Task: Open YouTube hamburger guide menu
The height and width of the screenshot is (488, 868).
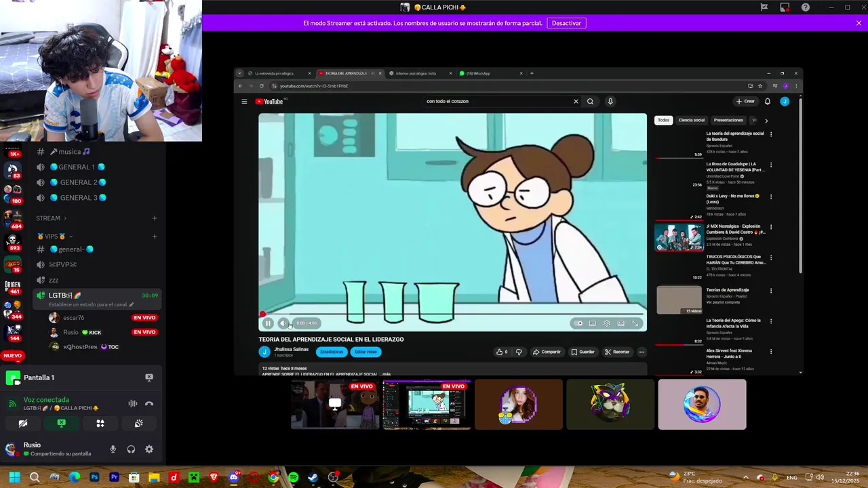Action: [x=244, y=102]
